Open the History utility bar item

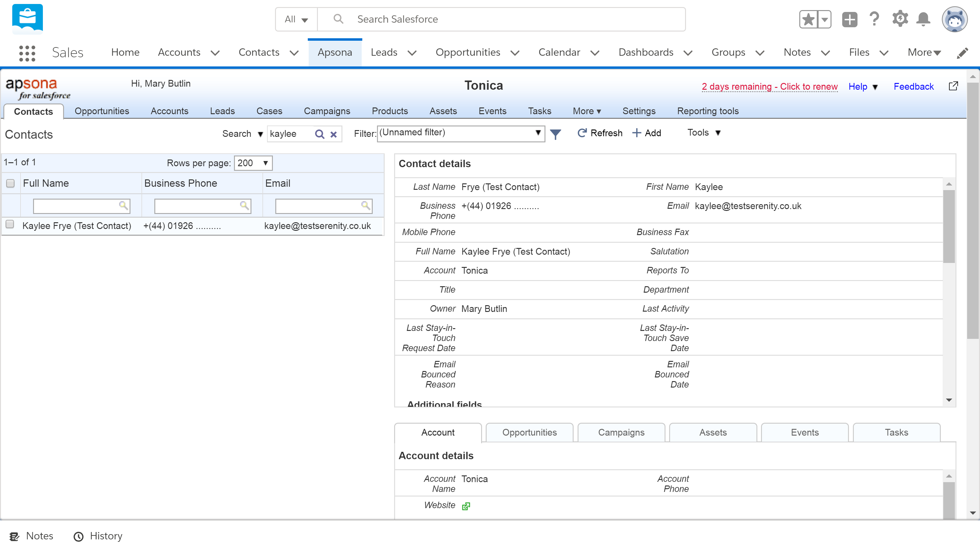click(x=98, y=536)
